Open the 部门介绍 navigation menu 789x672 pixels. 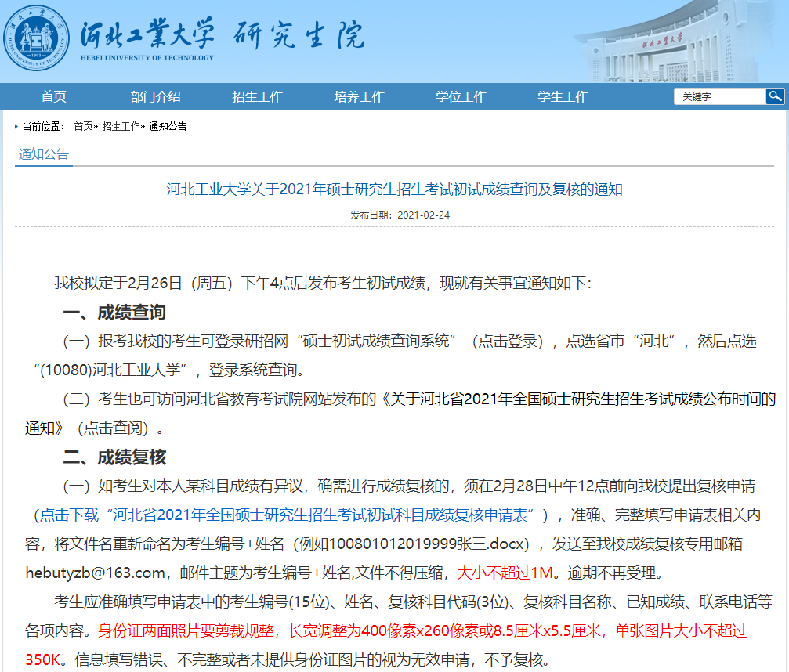(155, 97)
